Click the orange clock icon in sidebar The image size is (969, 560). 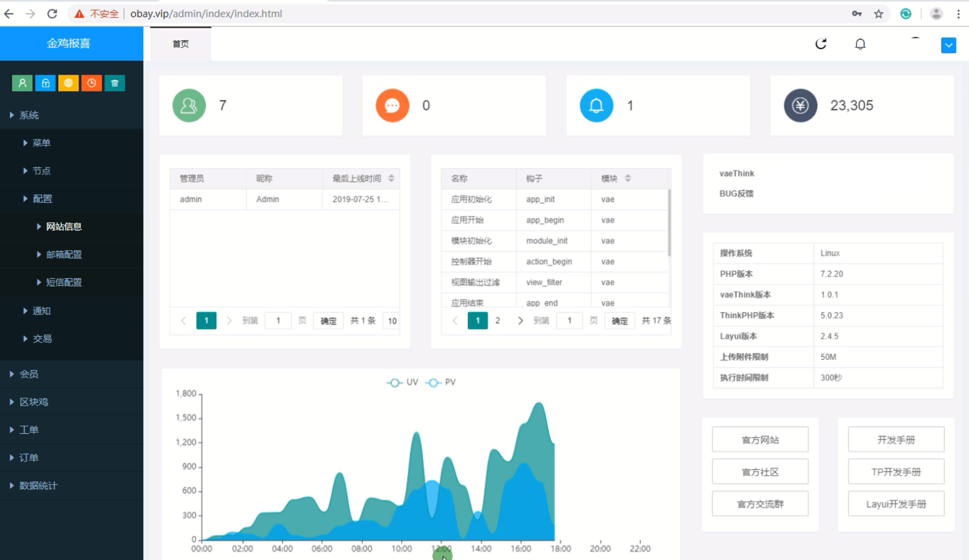[92, 83]
